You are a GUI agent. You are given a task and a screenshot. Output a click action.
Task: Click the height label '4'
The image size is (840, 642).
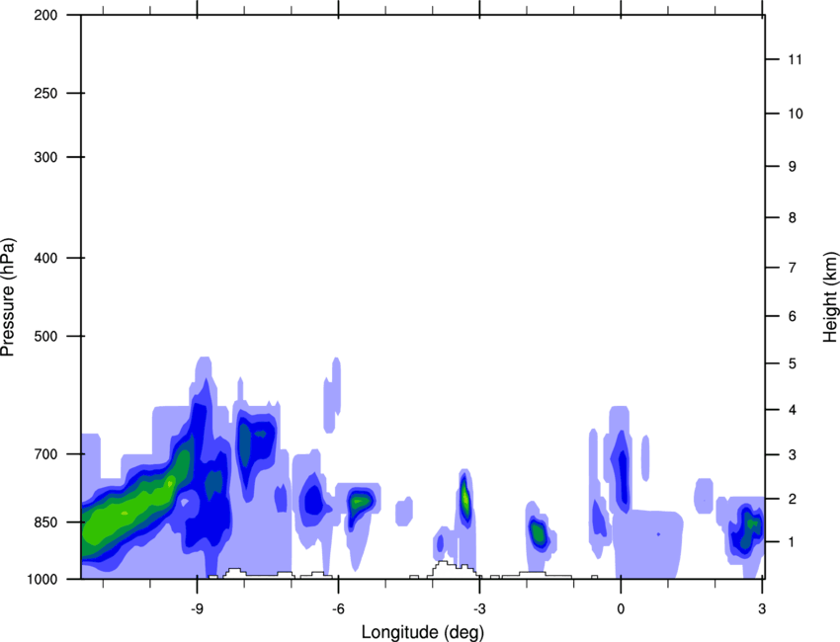click(x=793, y=410)
